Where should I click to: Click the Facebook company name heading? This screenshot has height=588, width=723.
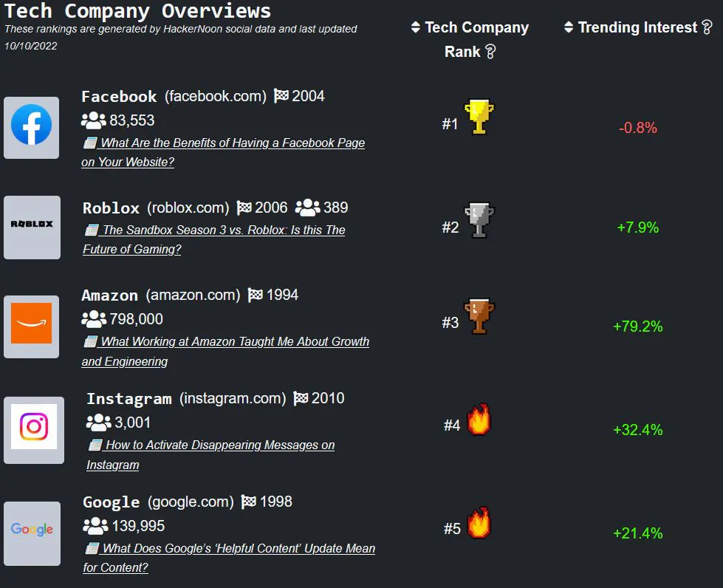119,97
